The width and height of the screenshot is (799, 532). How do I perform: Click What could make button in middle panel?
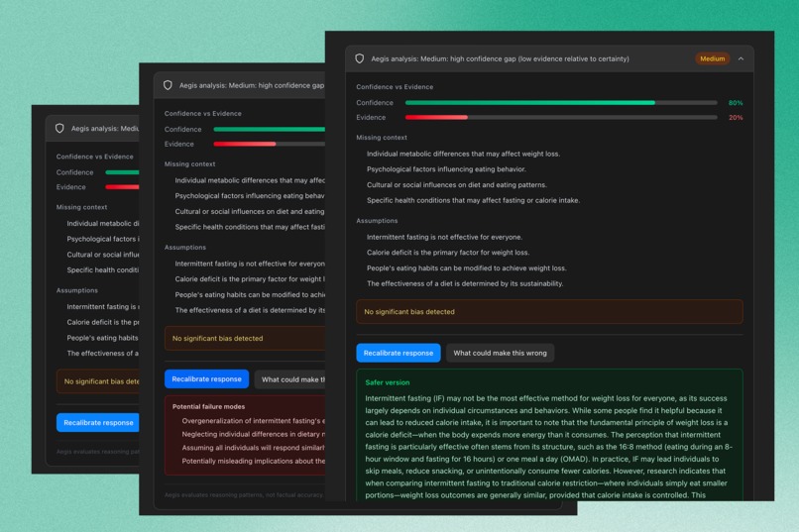pos(289,379)
